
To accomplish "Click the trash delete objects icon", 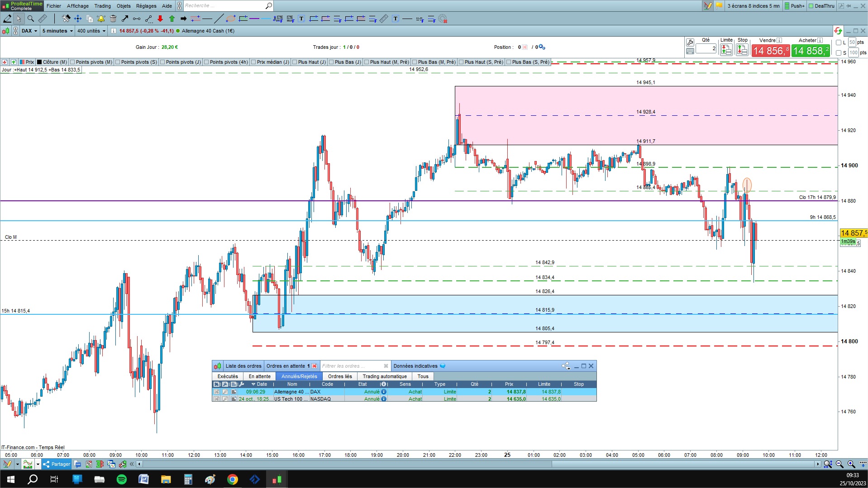I will click(x=113, y=19).
